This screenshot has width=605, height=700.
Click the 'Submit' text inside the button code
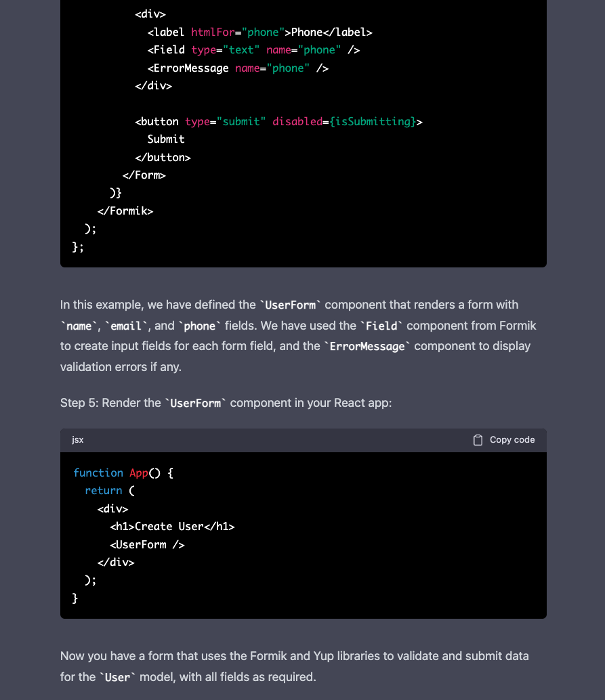[x=166, y=139]
